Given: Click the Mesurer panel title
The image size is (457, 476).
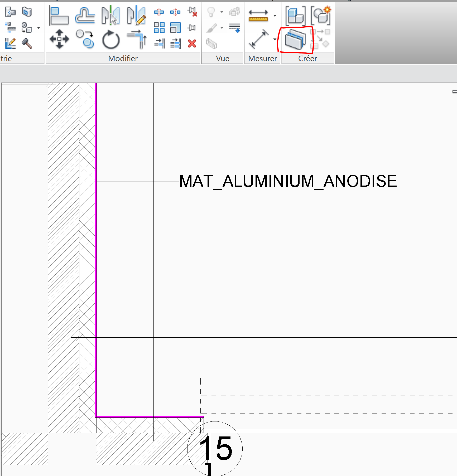Looking at the screenshot, I should (x=262, y=59).
